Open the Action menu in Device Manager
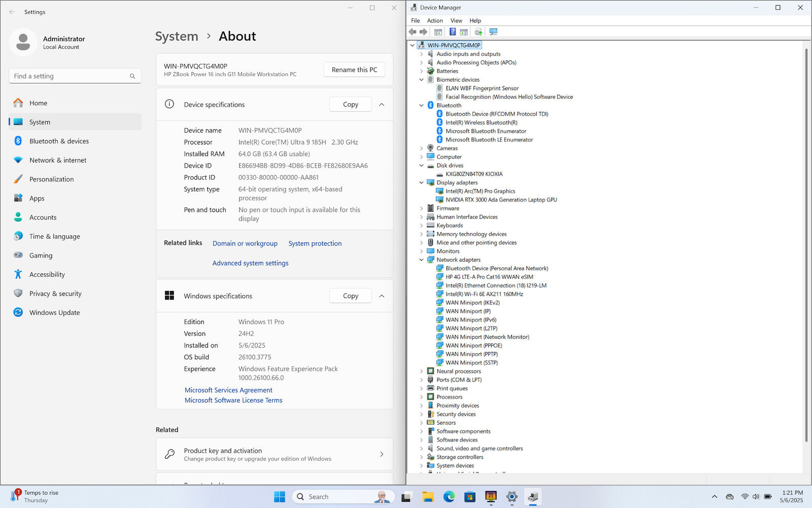The height and width of the screenshot is (508, 812). (435, 20)
